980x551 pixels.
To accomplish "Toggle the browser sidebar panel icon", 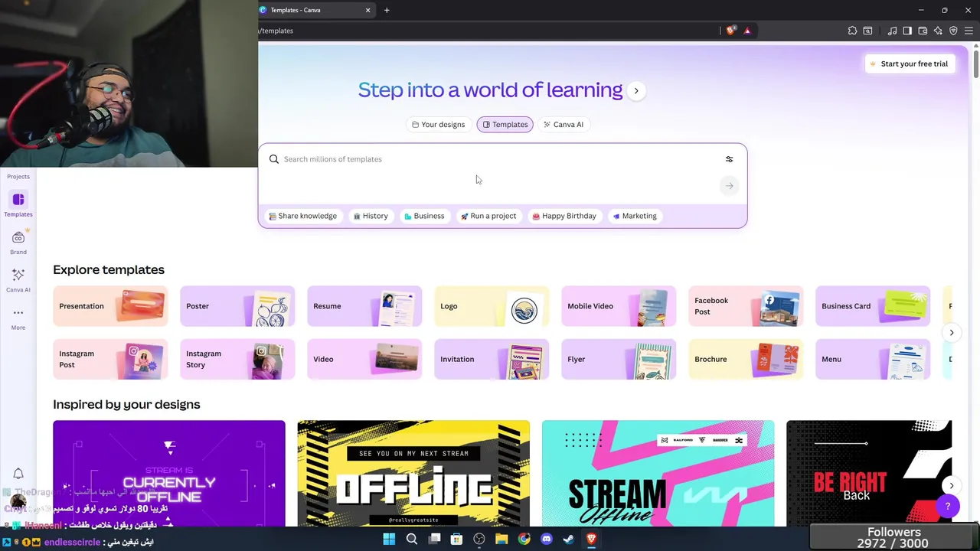I will point(907,31).
